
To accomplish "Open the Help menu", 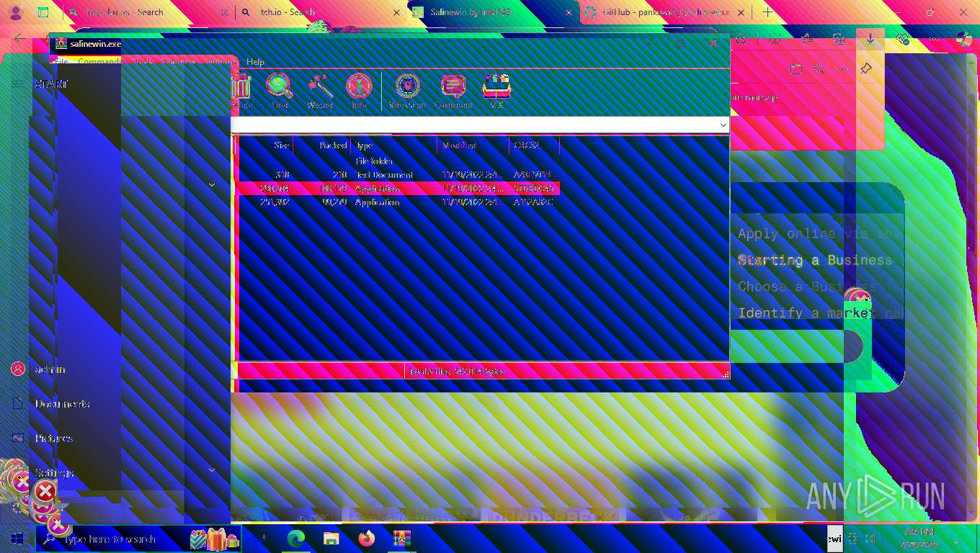I will 255,62.
